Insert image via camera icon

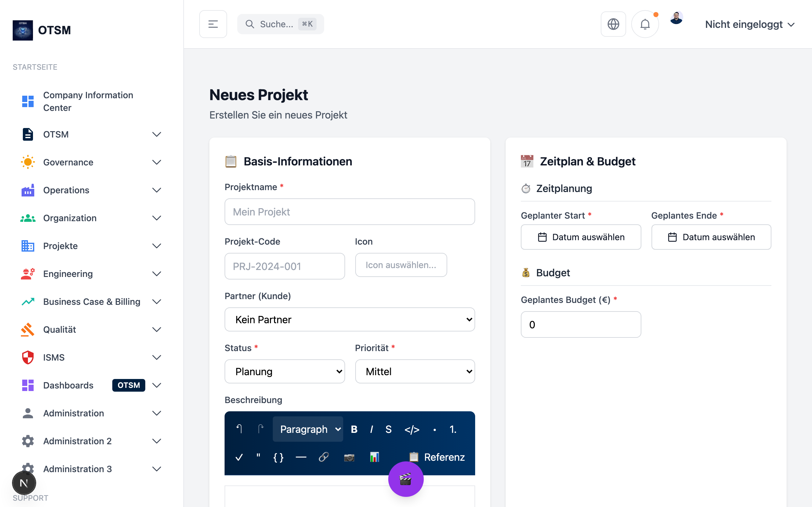tap(349, 457)
